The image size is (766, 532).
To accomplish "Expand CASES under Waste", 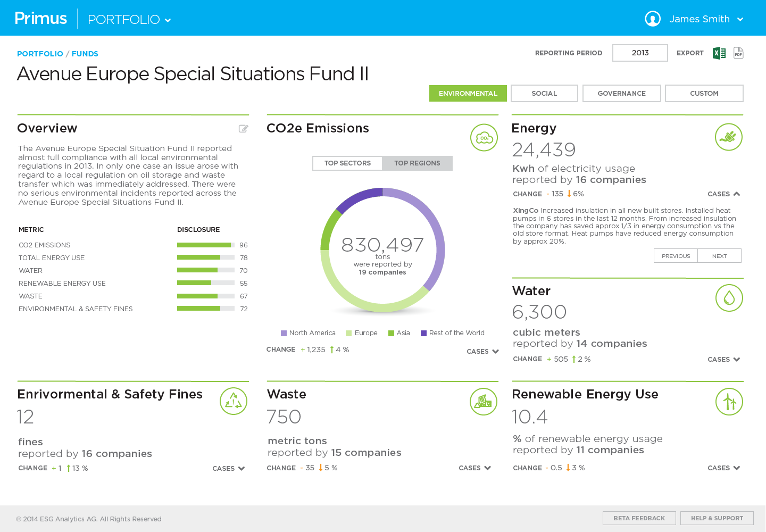I will coord(474,468).
